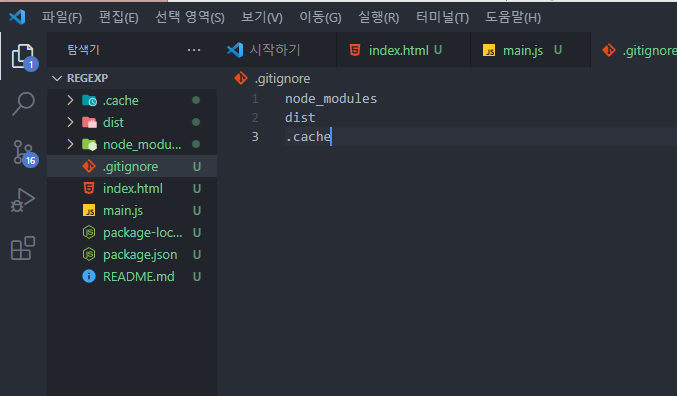Click line number 1 in the gutter

tap(255, 99)
